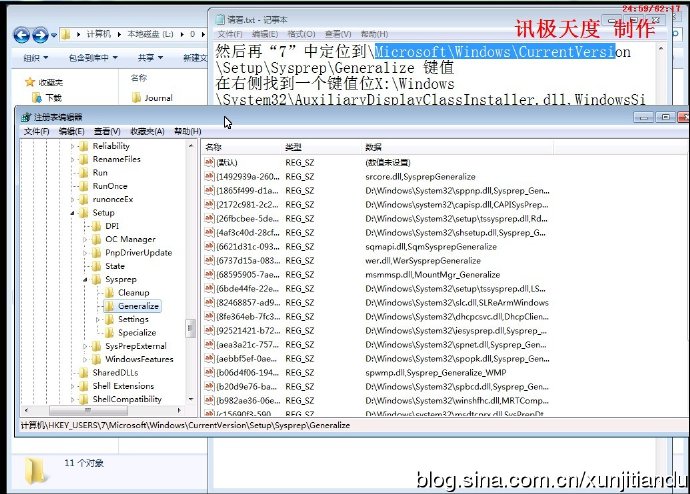Open the 包含到库中 dropdown in Explorer
Image resolution: width=690 pixels, height=494 pixels.
[93, 58]
